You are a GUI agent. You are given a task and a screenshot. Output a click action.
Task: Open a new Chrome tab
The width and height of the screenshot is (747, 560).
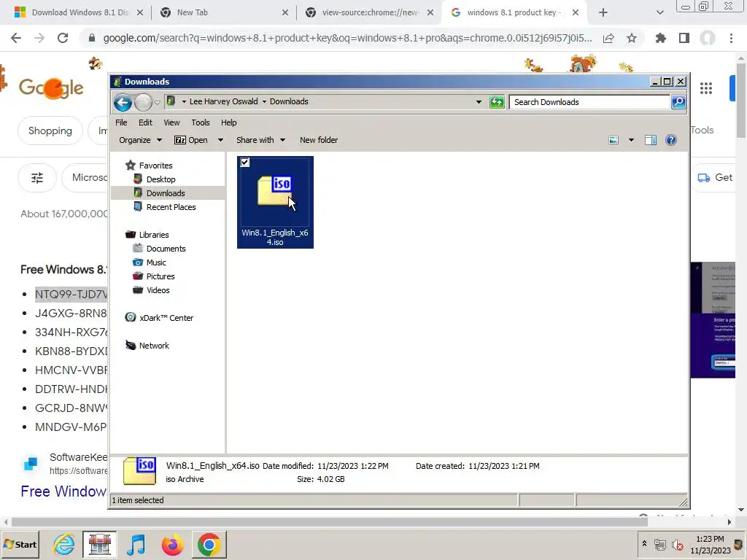pyautogui.click(x=603, y=13)
